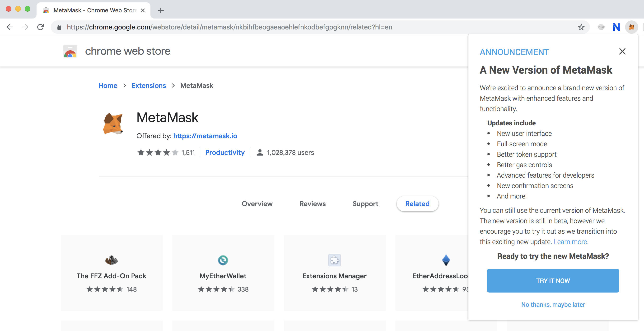Click the FFZ Add-On Pack star rating
644x331 pixels.
point(105,289)
